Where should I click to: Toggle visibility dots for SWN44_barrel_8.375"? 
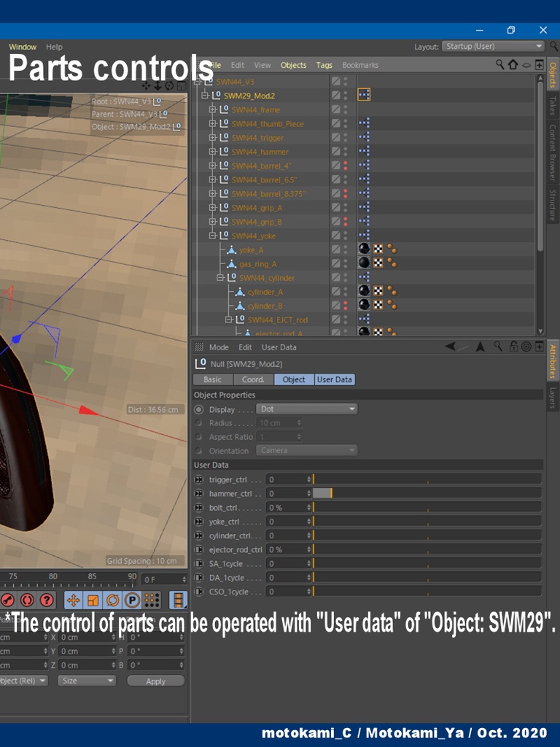point(346,193)
